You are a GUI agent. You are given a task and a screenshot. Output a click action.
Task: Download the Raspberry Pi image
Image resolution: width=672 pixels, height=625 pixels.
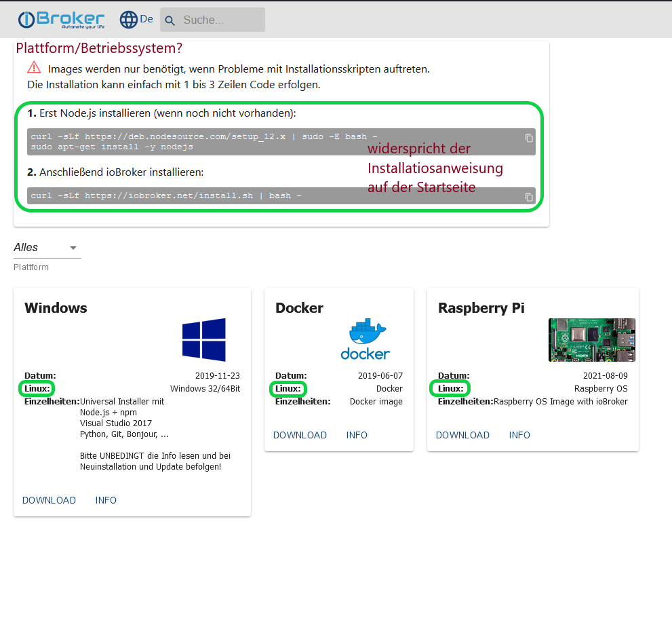coord(462,435)
